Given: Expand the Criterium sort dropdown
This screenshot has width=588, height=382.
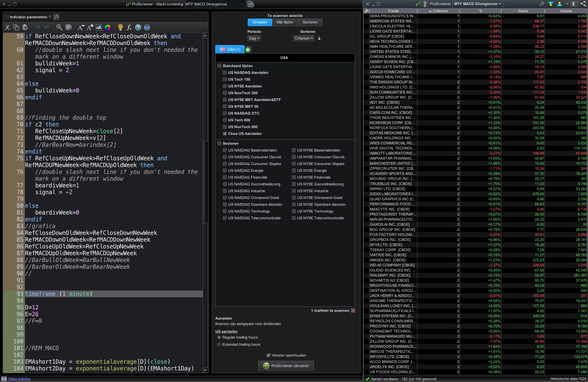Looking at the screenshot, I should [304, 38].
